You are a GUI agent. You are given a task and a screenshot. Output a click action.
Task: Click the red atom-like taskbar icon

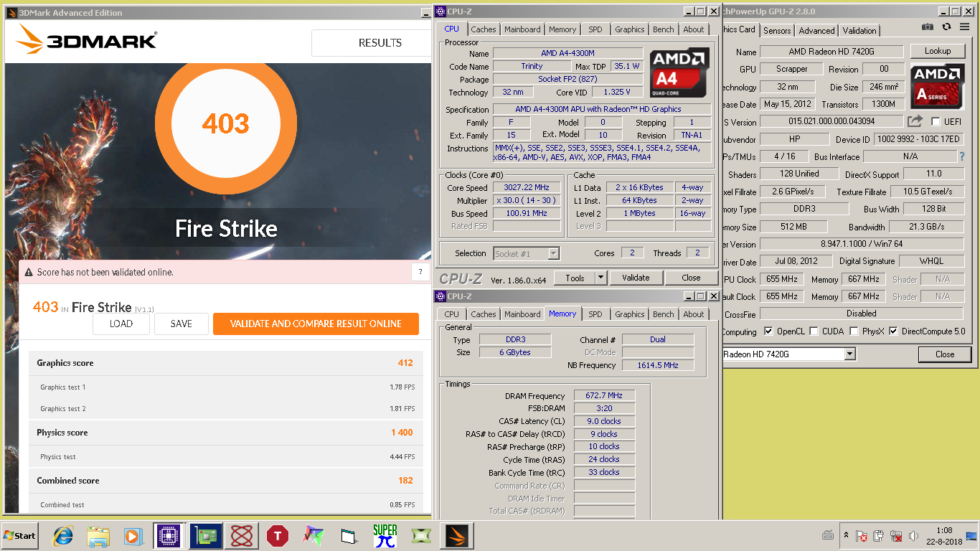tap(242, 535)
